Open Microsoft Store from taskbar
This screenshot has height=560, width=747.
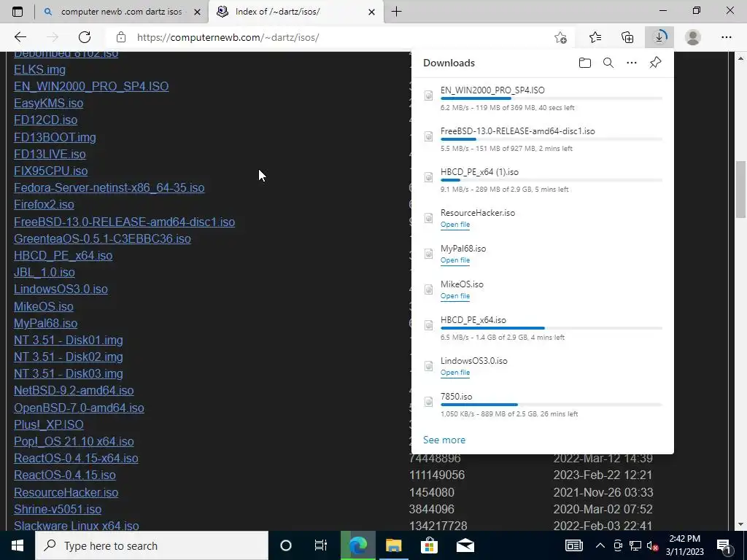(x=429, y=545)
